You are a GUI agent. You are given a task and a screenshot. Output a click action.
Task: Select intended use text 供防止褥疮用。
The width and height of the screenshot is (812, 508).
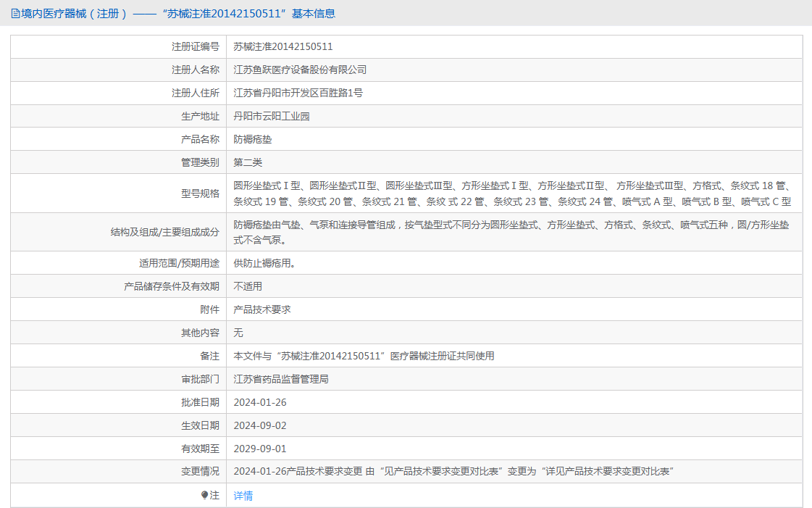pos(266,263)
